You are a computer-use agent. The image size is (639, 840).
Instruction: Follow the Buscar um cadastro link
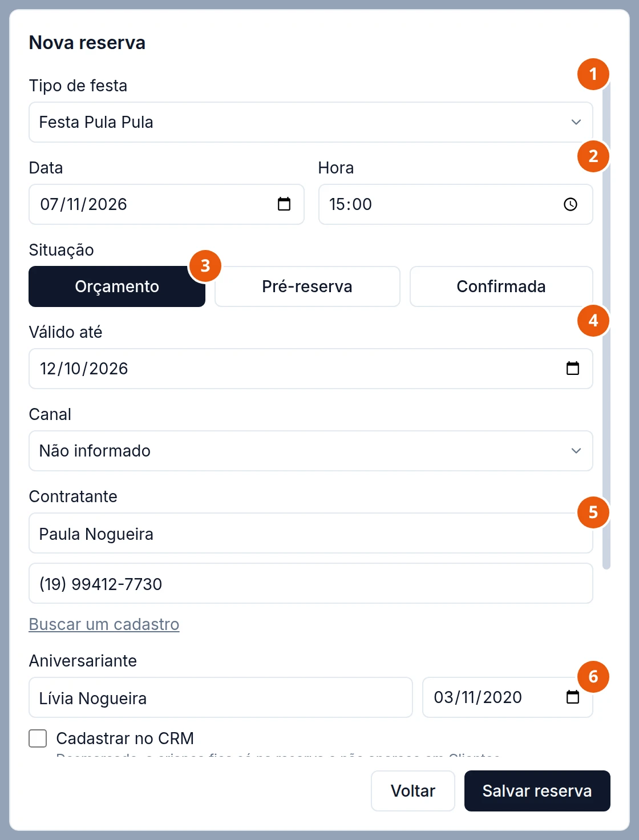104,624
